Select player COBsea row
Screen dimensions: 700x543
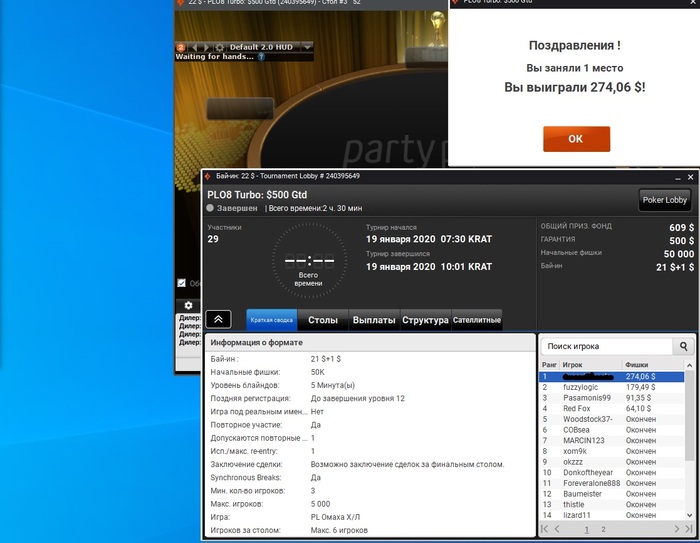click(612, 430)
